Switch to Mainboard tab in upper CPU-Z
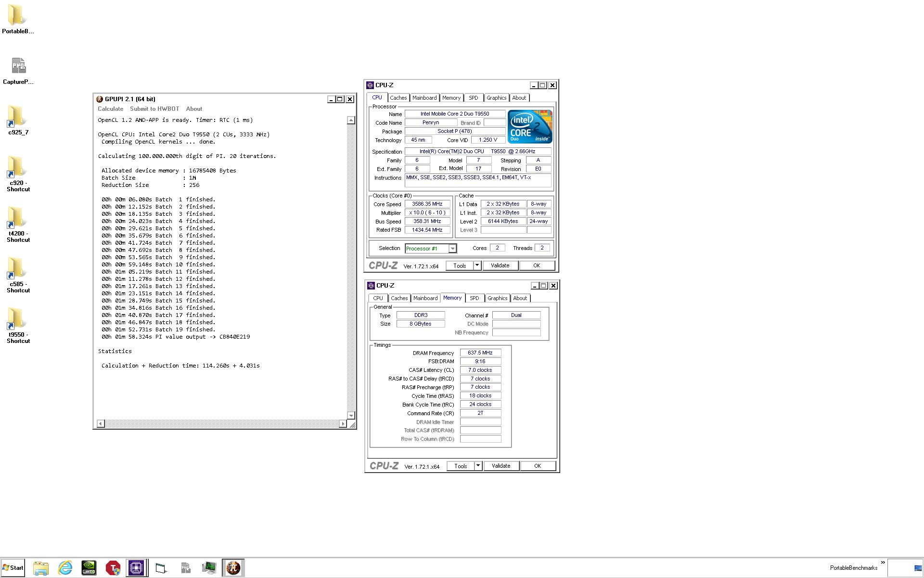Viewport: 924px width, 578px height. point(424,98)
